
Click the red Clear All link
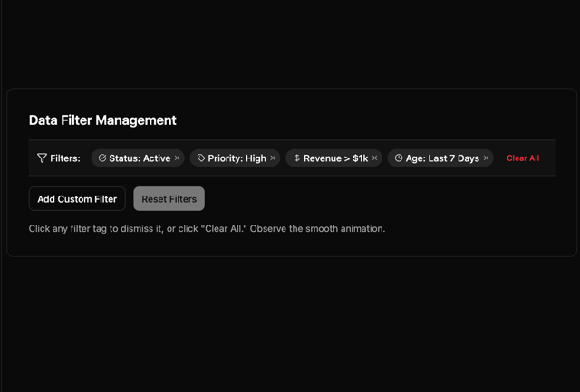(523, 158)
